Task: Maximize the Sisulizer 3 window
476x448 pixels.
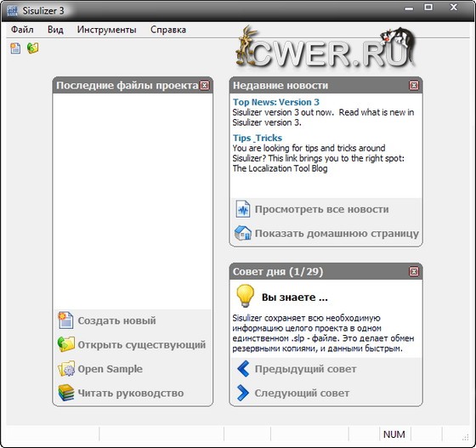Action: [428, 8]
